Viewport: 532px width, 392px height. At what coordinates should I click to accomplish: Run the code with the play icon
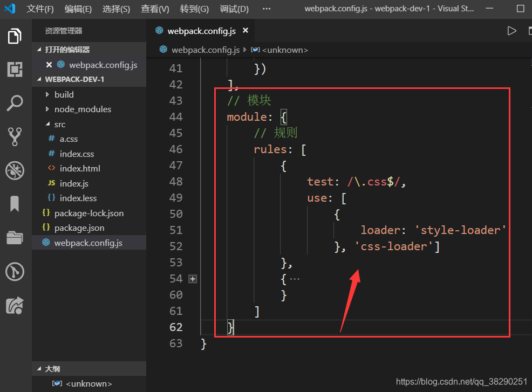511,31
